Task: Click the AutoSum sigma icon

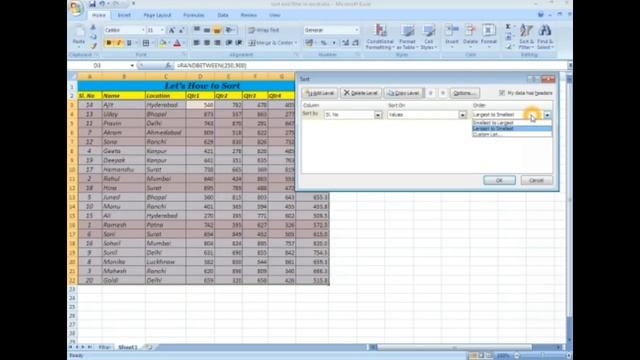Action: [x=508, y=27]
